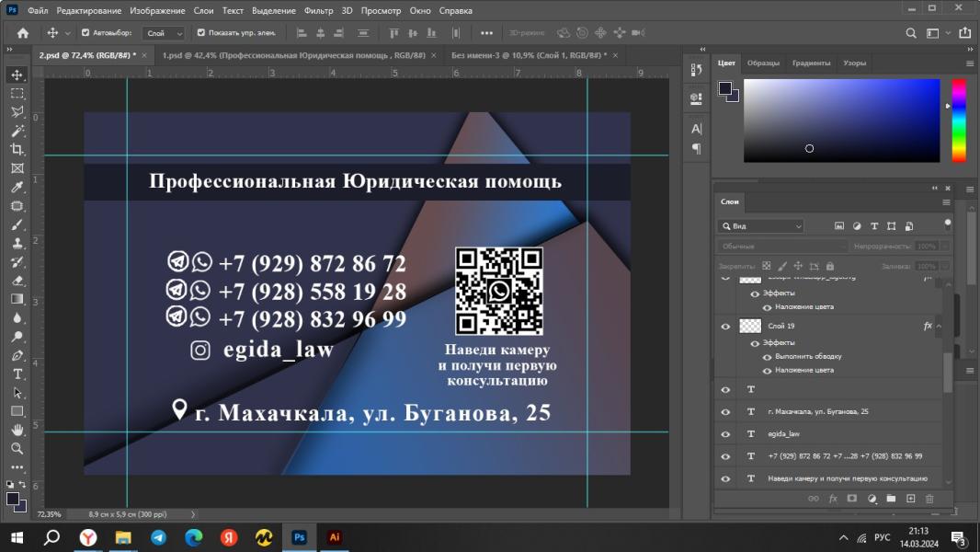Open status bar info arrow
Image resolution: width=980 pixels, height=552 pixels.
point(193,514)
